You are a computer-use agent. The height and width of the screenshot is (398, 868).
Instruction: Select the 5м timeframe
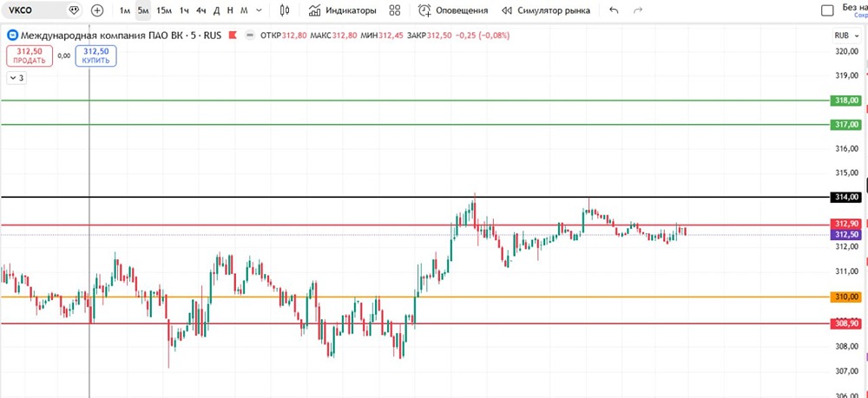click(143, 10)
